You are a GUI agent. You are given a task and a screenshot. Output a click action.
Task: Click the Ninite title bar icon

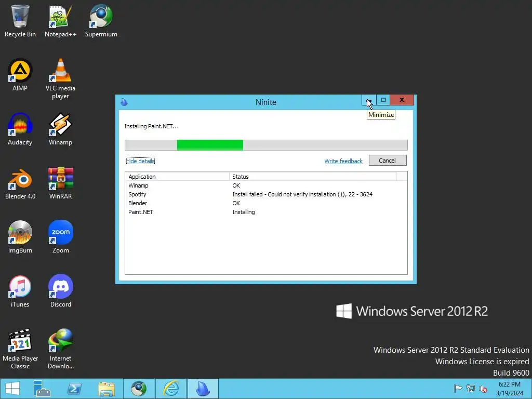(x=124, y=102)
